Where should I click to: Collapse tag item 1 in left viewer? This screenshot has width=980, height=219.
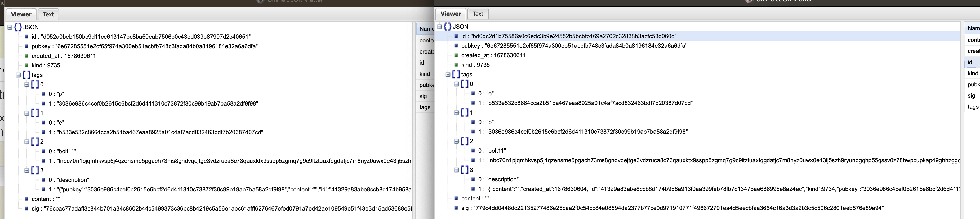coord(27,113)
